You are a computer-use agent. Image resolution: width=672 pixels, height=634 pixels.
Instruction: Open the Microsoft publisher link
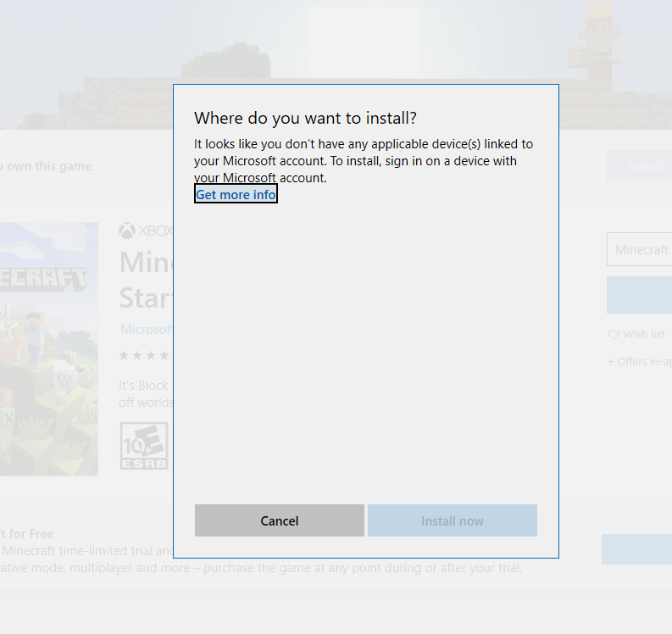click(x=146, y=329)
